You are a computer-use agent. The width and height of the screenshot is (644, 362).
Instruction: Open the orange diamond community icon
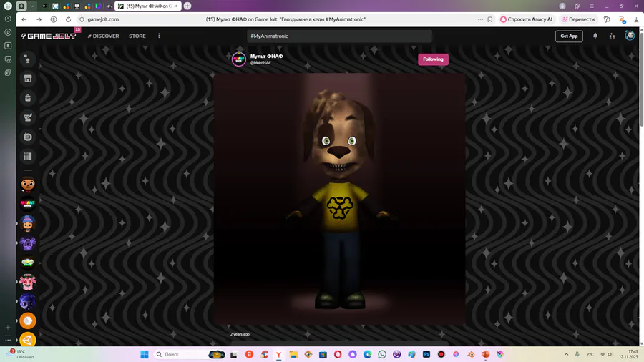pos(27,321)
